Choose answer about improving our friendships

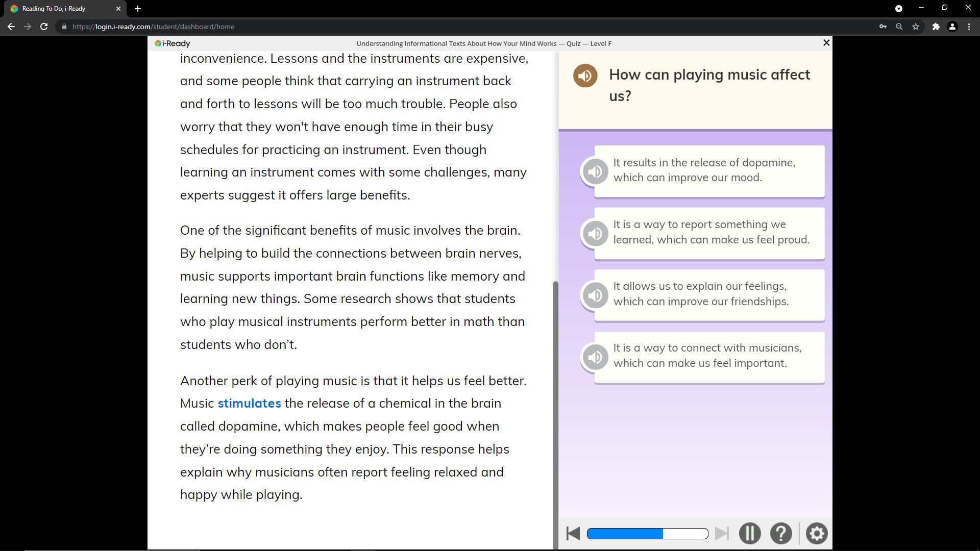pyautogui.click(x=709, y=294)
